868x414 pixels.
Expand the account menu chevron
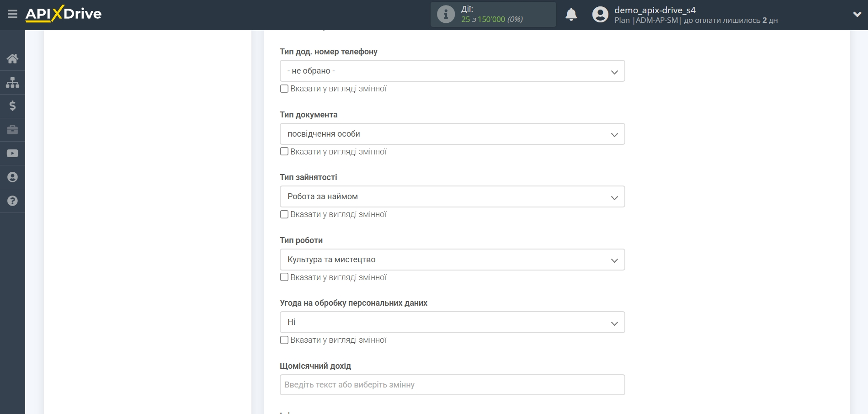tap(857, 15)
